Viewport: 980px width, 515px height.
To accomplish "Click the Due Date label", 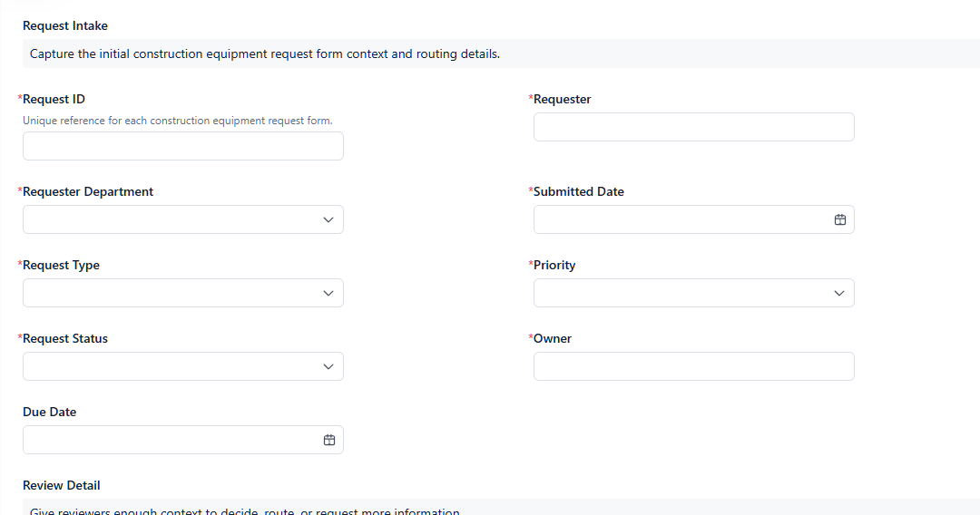I will [x=49, y=412].
